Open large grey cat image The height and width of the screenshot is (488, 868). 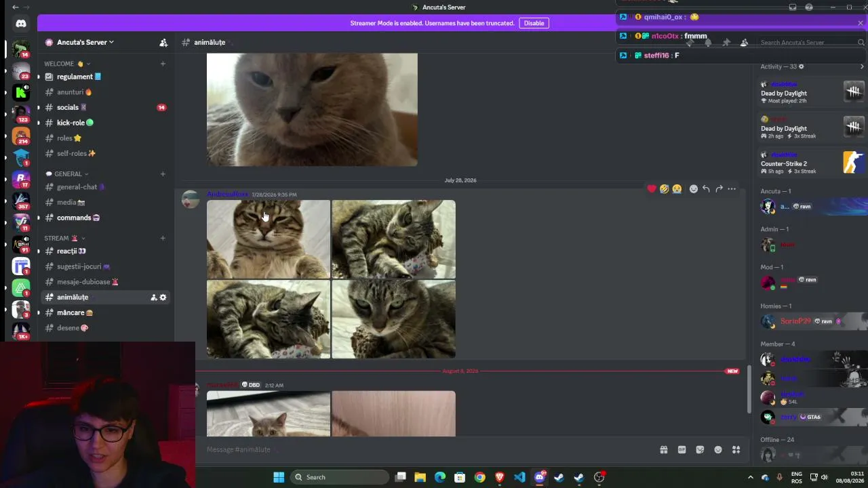(x=312, y=110)
